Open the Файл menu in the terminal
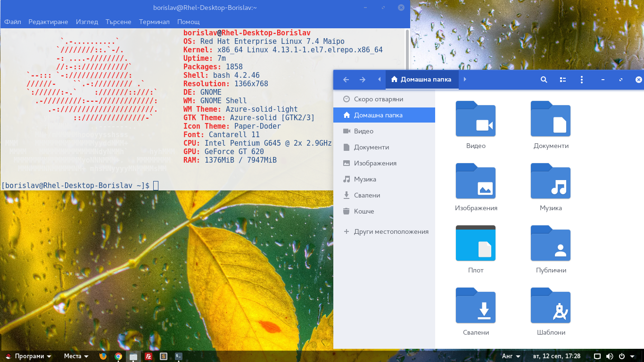644x362 pixels. 12,22
